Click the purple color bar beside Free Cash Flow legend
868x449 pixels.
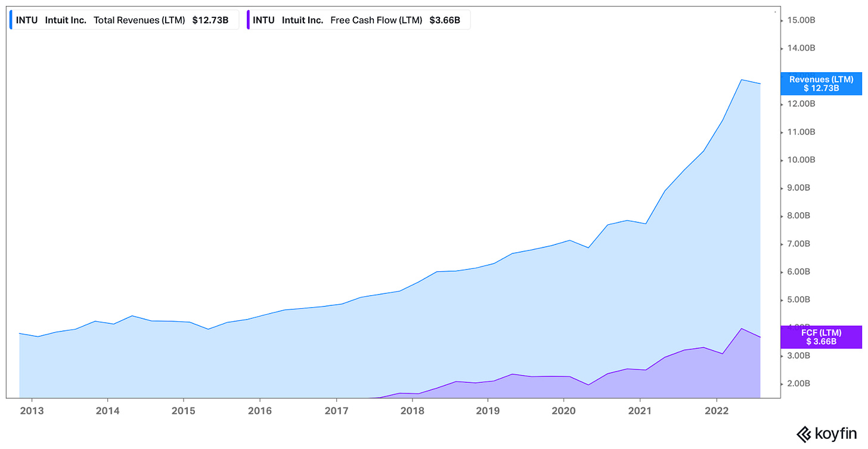(x=248, y=20)
